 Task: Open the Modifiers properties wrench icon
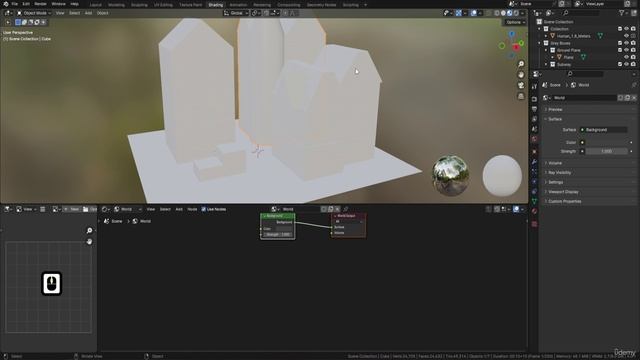click(534, 162)
